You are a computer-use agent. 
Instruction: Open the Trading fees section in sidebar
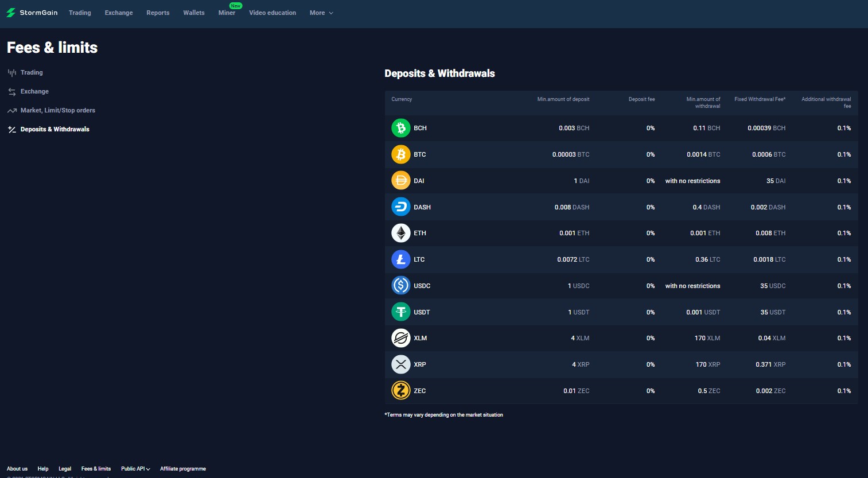[x=32, y=72]
